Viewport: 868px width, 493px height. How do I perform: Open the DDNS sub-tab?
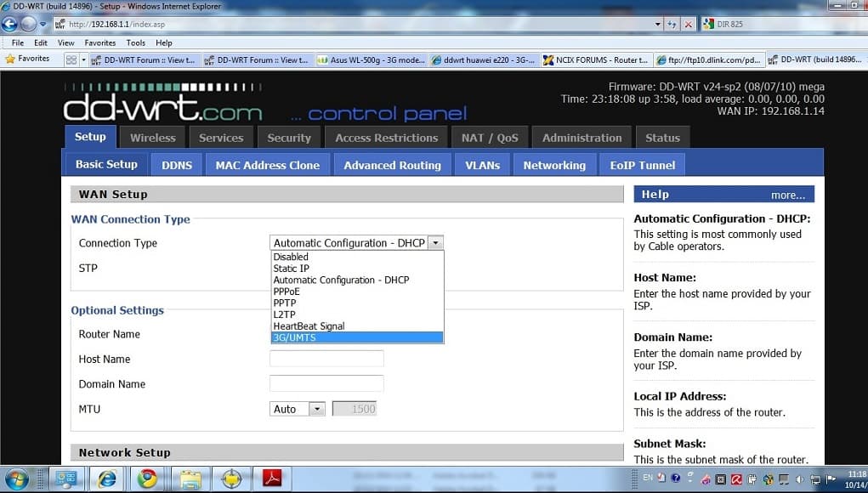pos(177,165)
